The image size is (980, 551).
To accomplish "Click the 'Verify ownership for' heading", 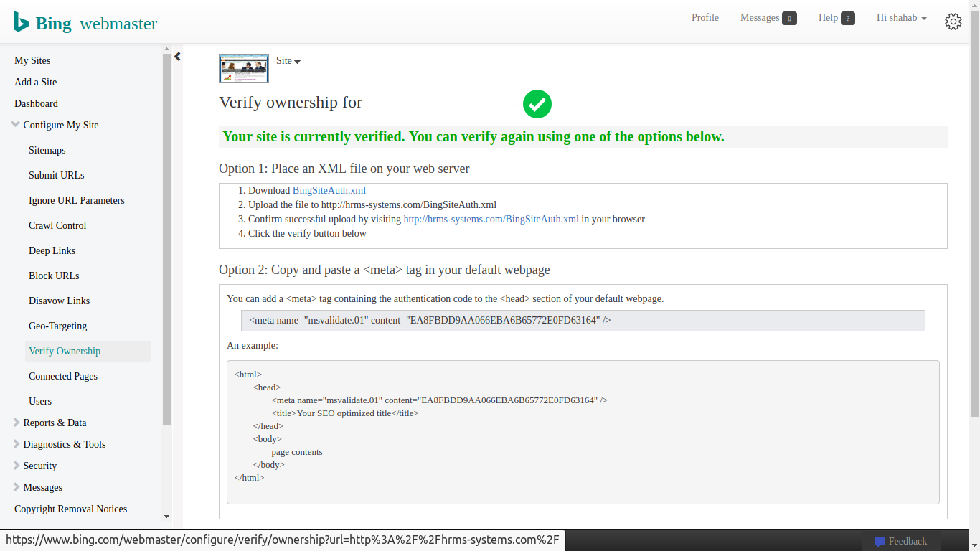I will [x=291, y=102].
